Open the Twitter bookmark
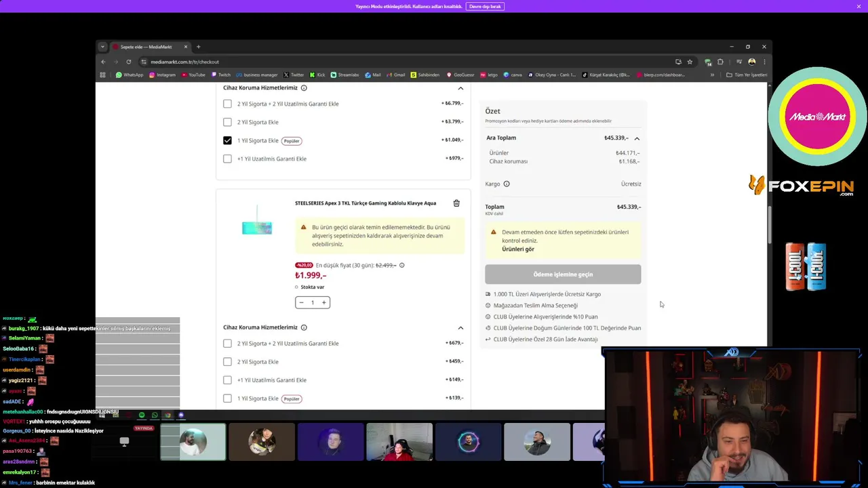This screenshot has width=868, height=488. [294, 75]
